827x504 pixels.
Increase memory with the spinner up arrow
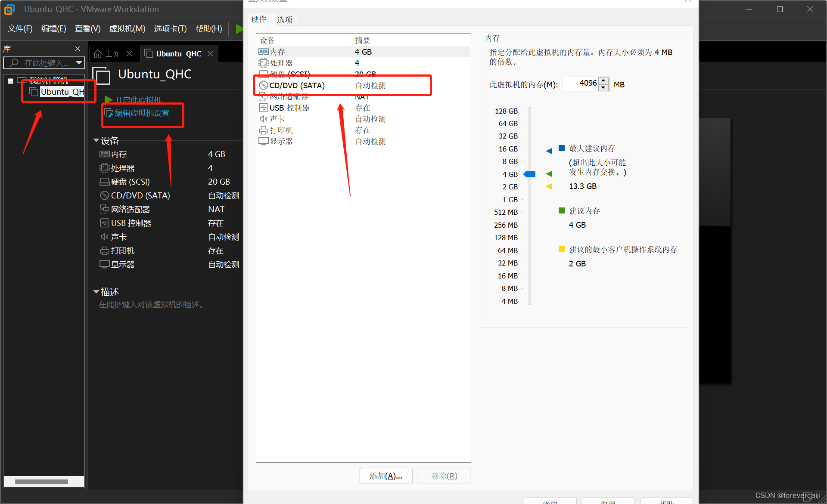[x=603, y=80]
